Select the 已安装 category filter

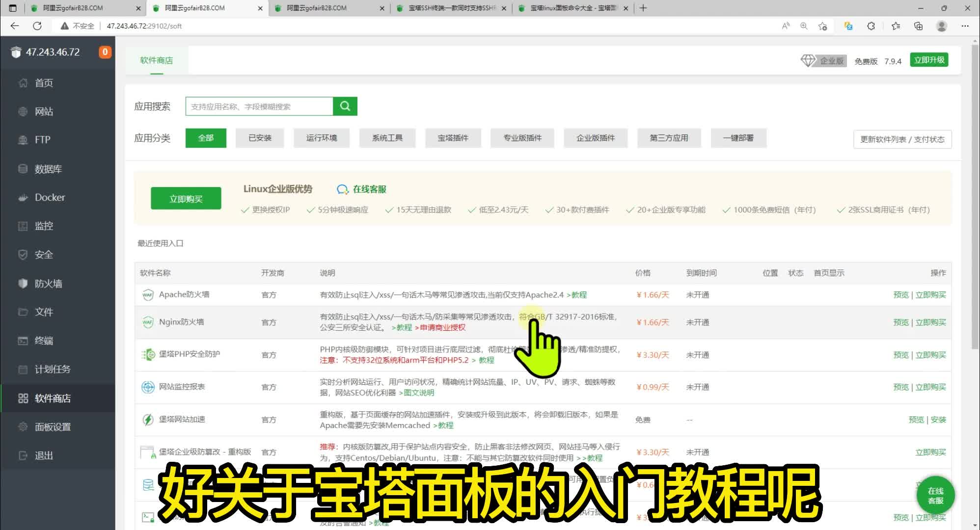click(260, 138)
